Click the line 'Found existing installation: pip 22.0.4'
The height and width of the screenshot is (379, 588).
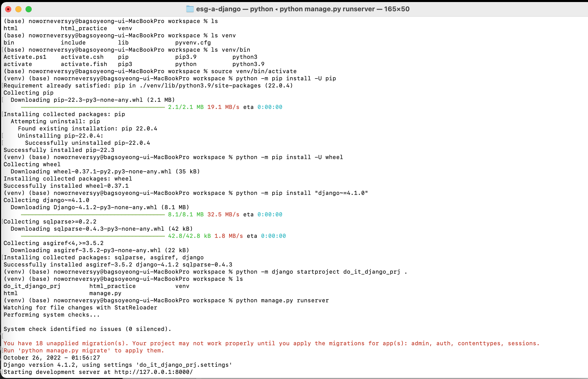click(x=88, y=129)
